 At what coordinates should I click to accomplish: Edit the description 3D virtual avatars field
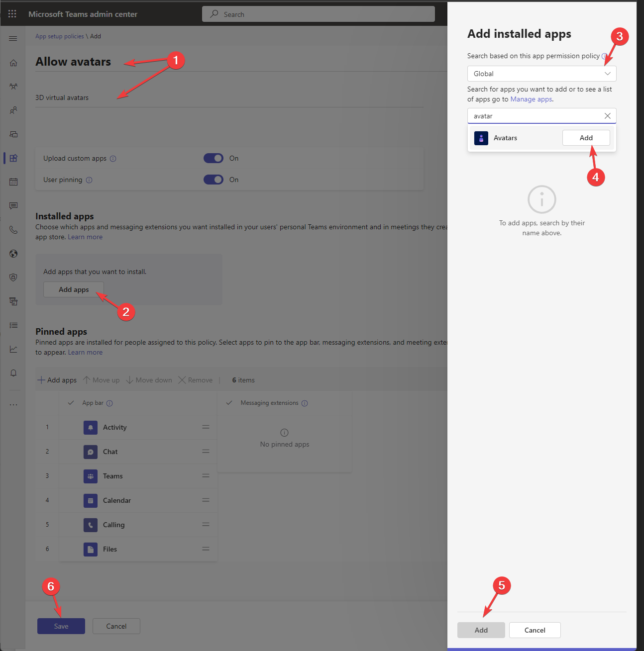tap(229, 98)
